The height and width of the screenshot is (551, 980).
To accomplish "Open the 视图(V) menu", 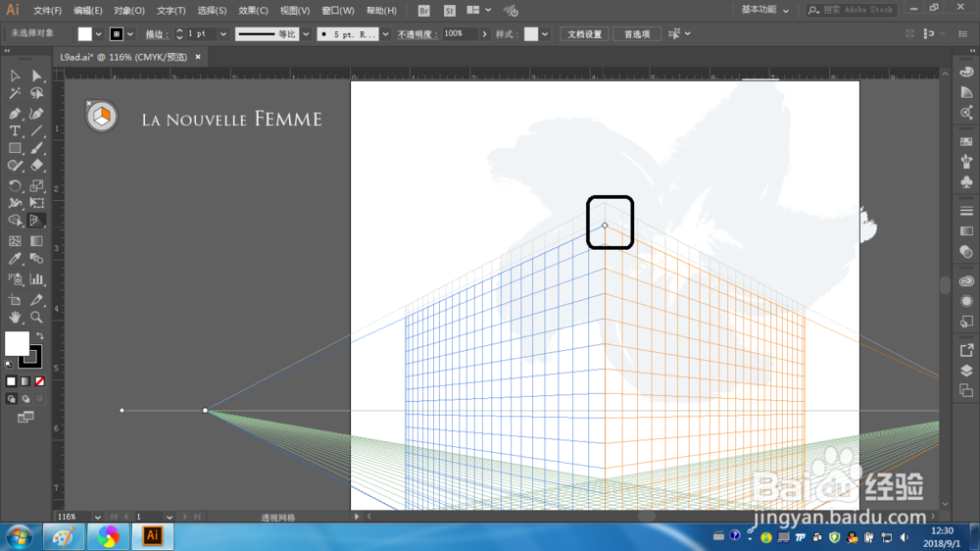I will point(294,11).
